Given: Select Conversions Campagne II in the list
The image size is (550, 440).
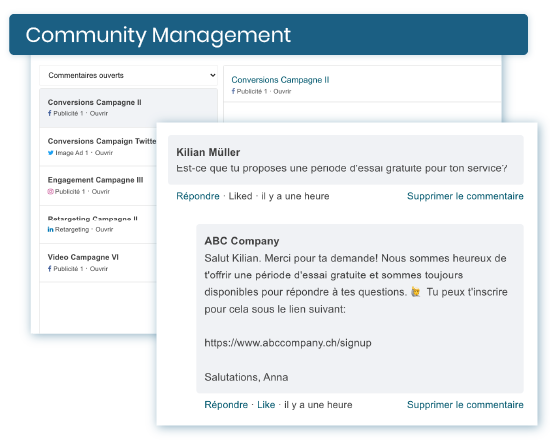Looking at the screenshot, I should 128,108.
